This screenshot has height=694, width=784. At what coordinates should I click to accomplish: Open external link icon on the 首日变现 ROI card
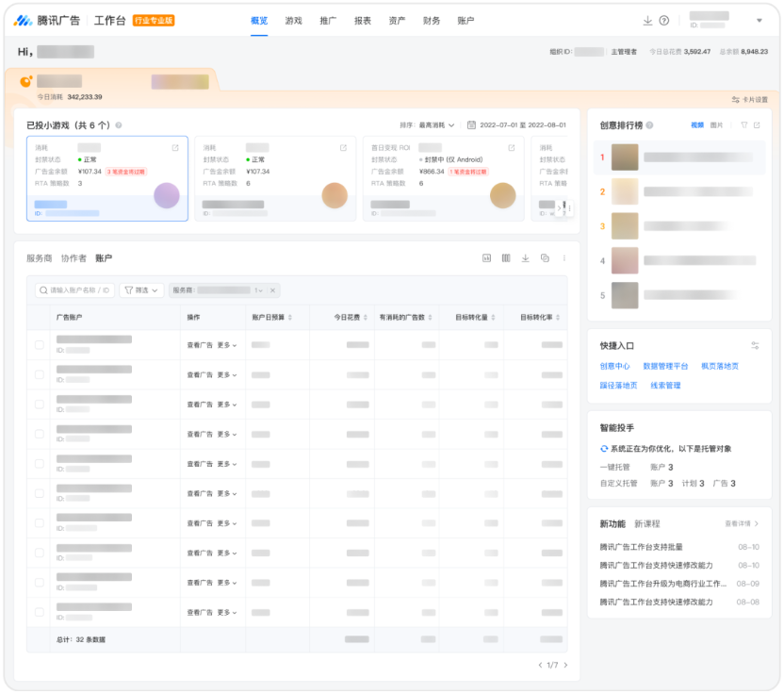click(511, 148)
